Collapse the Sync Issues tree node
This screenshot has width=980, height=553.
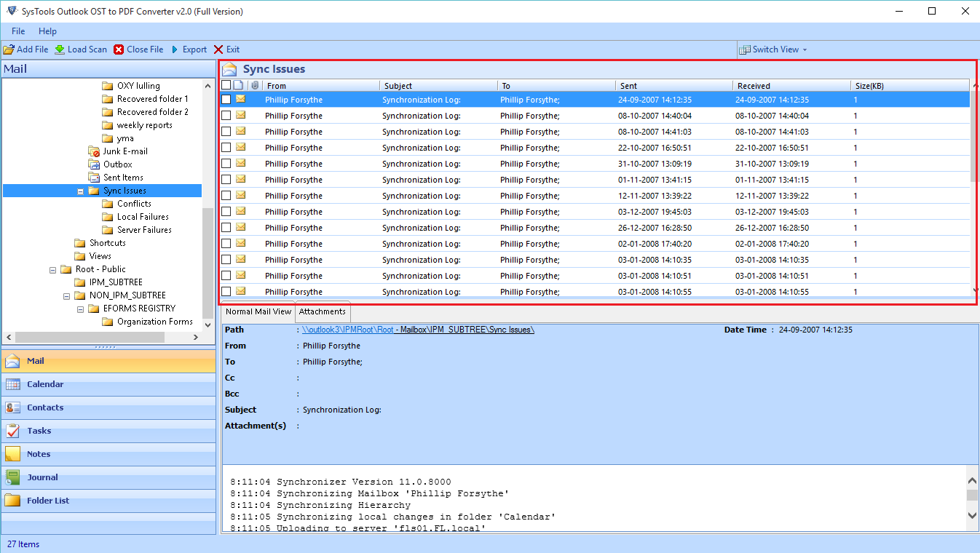tap(80, 191)
